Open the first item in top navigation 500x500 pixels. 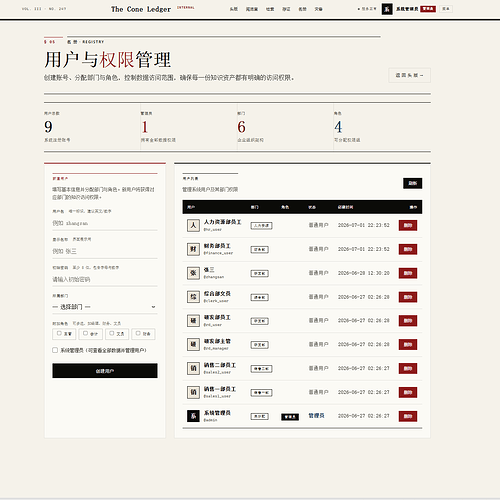pyautogui.click(x=234, y=9)
